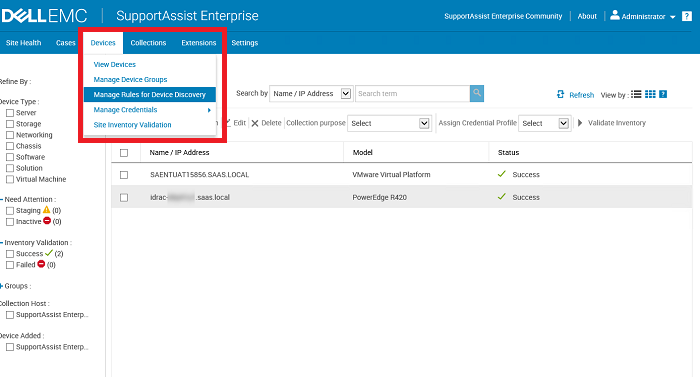Expand the Groups filter section
Viewport: 700px width, 377px height.
pos(1,286)
